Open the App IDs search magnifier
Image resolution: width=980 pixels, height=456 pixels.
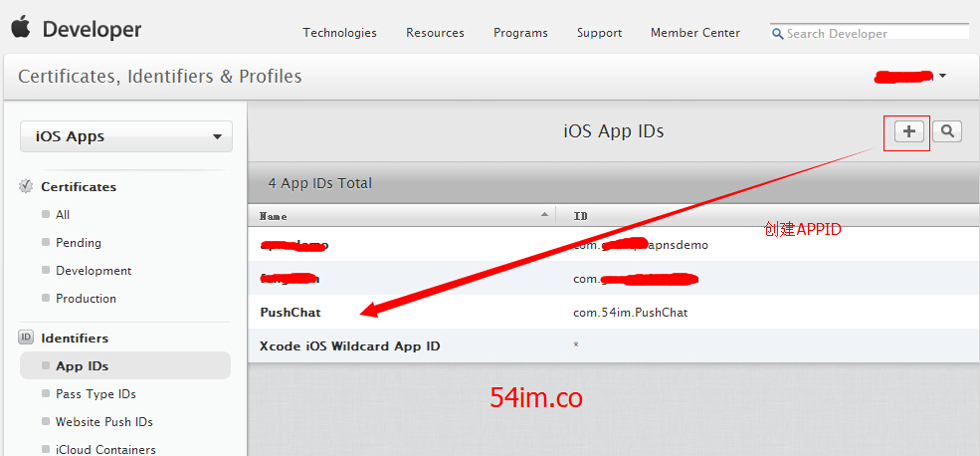coord(947,131)
